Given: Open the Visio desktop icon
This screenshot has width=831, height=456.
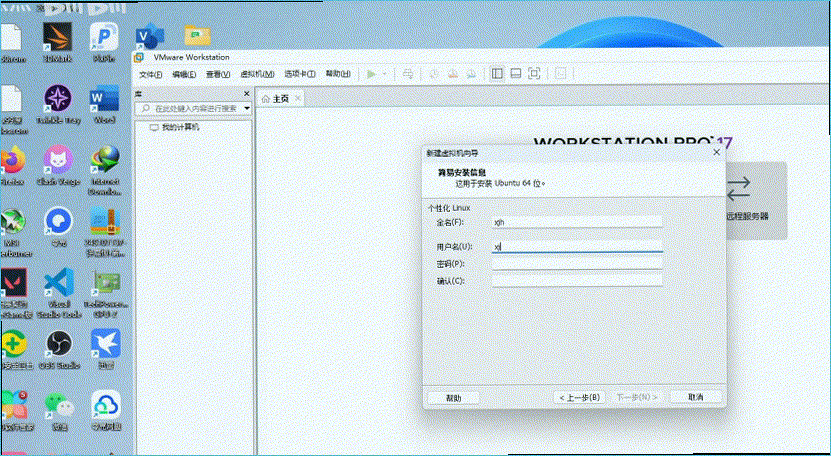Looking at the screenshot, I should (149, 36).
